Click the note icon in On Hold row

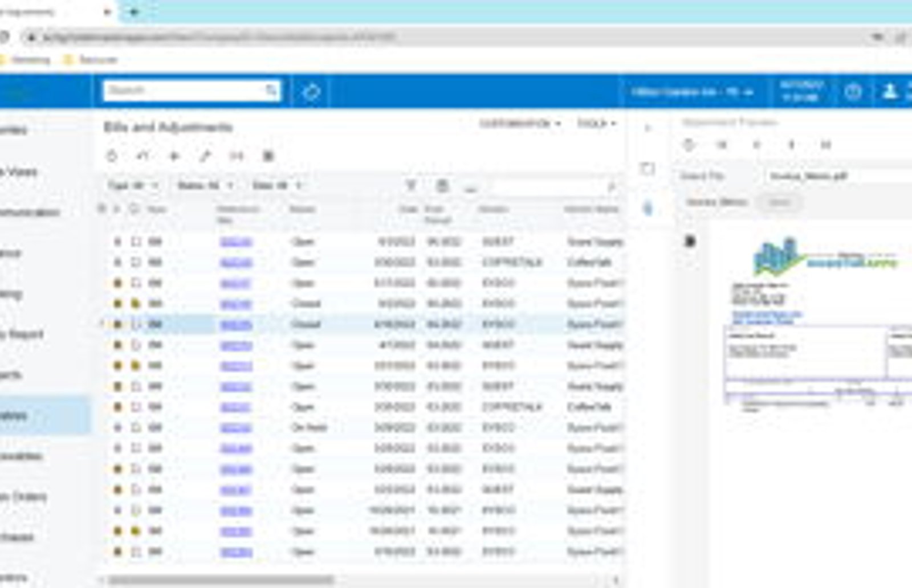click(x=136, y=427)
